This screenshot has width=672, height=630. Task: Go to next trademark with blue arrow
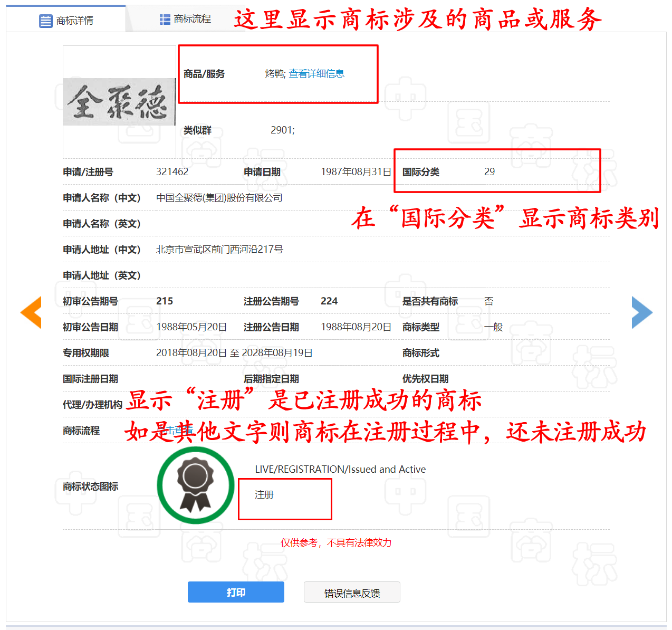tap(642, 312)
